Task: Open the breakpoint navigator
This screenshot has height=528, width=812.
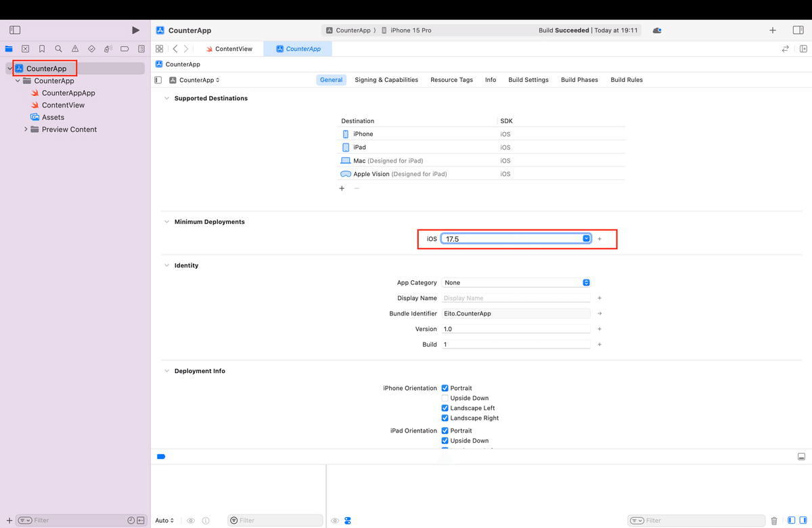Action: click(x=125, y=49)
